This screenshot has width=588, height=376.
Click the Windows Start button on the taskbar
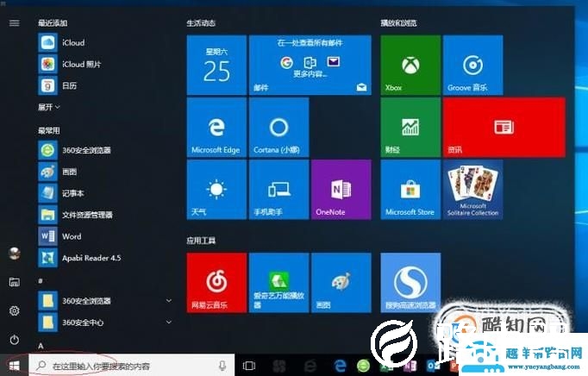click(x=15, y=365)
